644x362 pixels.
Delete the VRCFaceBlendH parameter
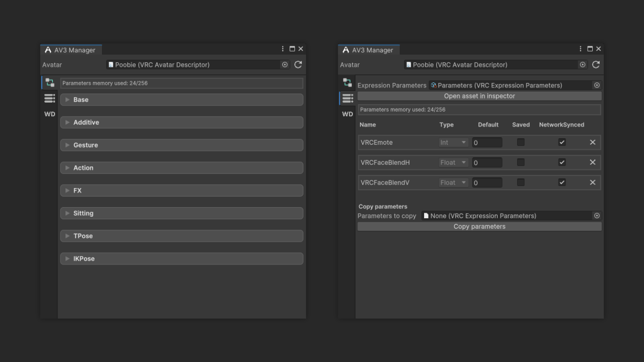[x=592, y=162]
